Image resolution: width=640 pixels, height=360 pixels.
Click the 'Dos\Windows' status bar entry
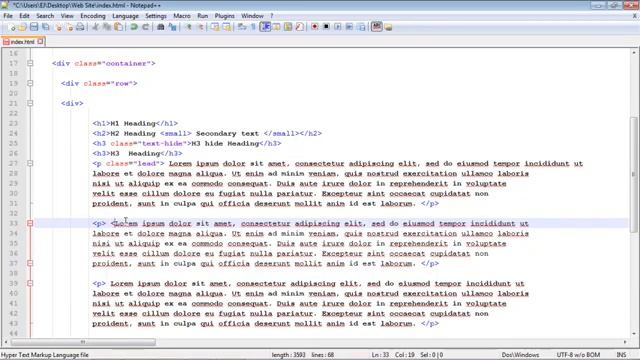[520, 355]
